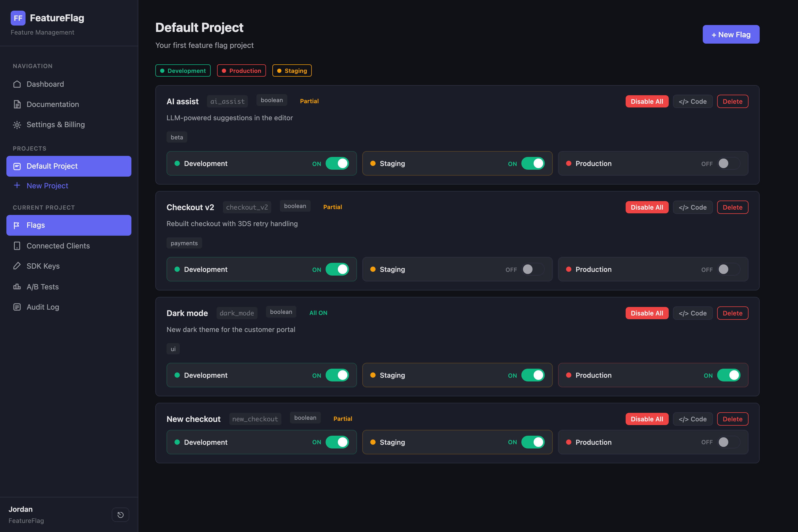Screen dimensions: 798x532
Task: Click the dark_mode key label
Action: [x=237, y=313]
